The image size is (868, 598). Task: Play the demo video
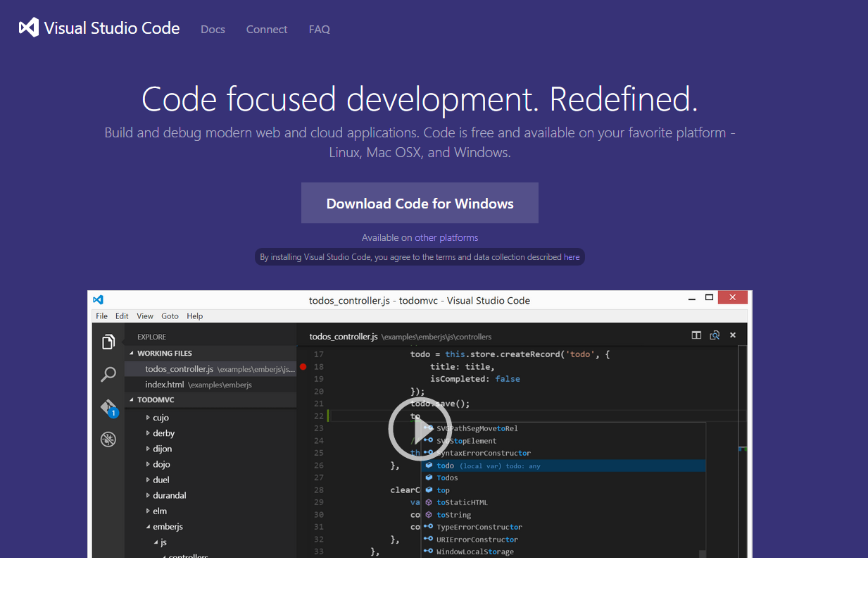420,428
